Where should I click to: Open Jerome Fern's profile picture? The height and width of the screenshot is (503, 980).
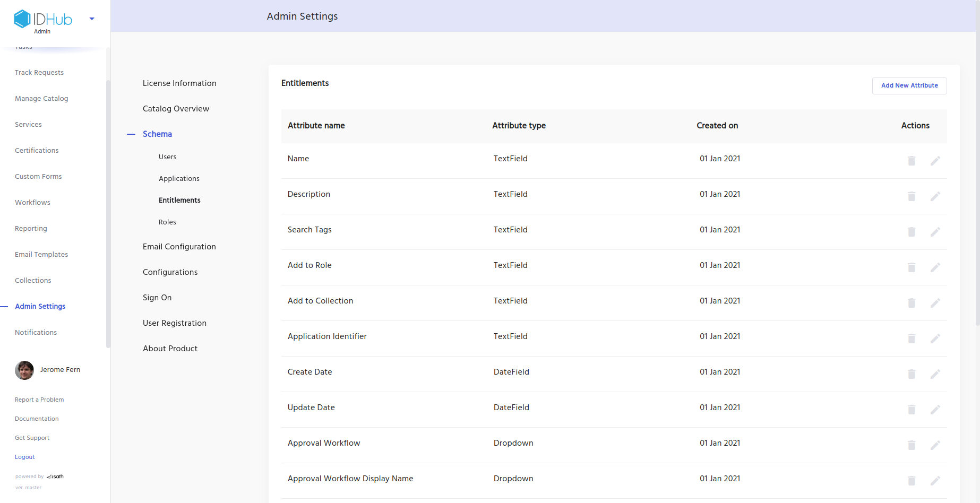[x=24, y=370]
